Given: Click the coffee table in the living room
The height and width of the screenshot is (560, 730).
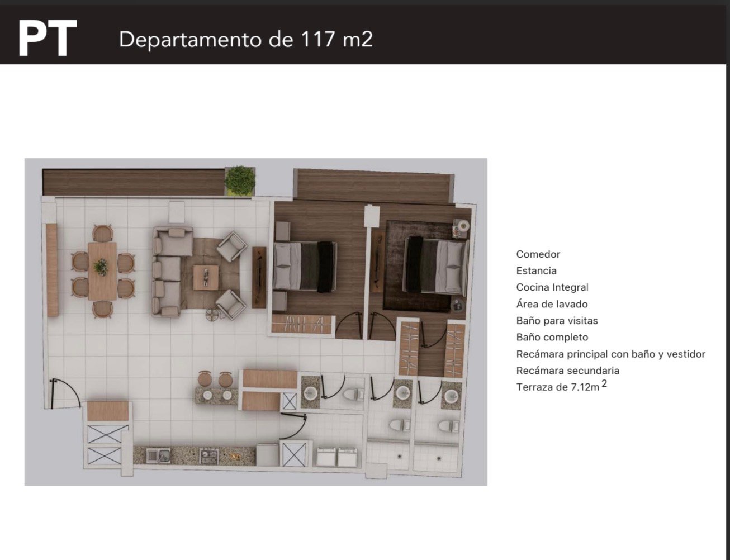Looking at the screenshot, I should 206,277.
